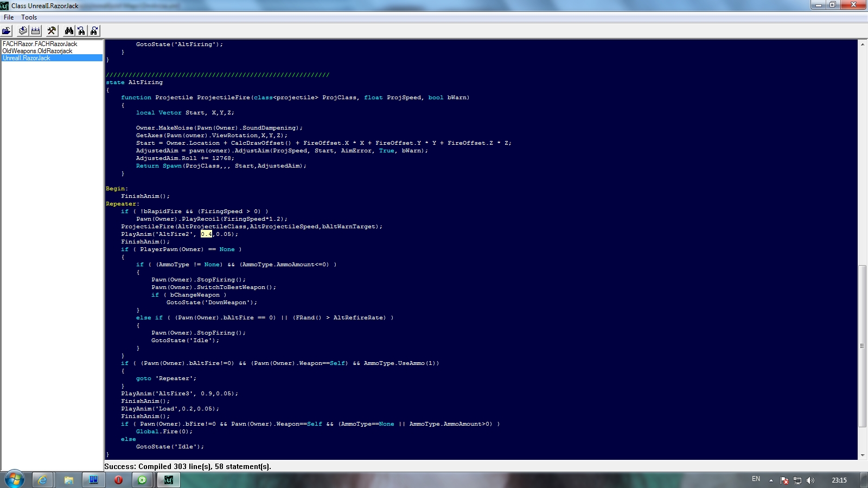This screenshot has height=488, width=868.
Task: Select FACHRazor.FACHRazorJack in the class list
Action: pos(40,44)
